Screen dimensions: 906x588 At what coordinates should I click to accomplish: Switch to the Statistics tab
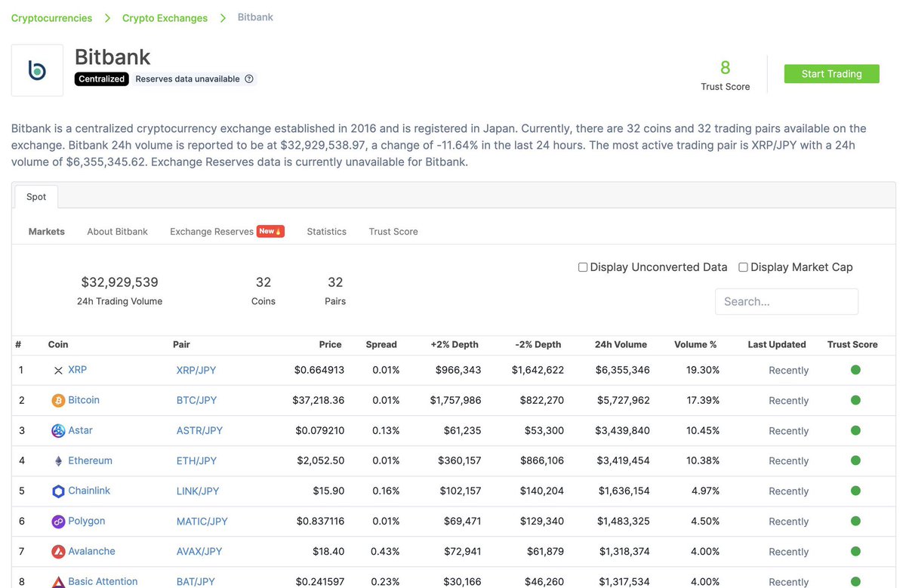326,232
